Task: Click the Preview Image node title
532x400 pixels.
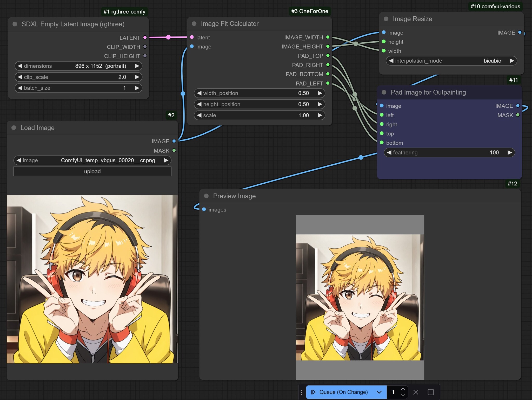Action: [x=234, y=196]
